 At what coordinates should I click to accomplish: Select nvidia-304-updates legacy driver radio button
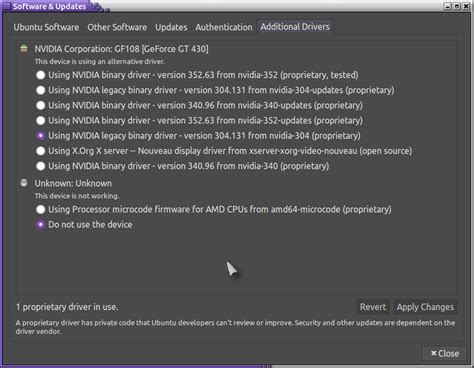41,90
